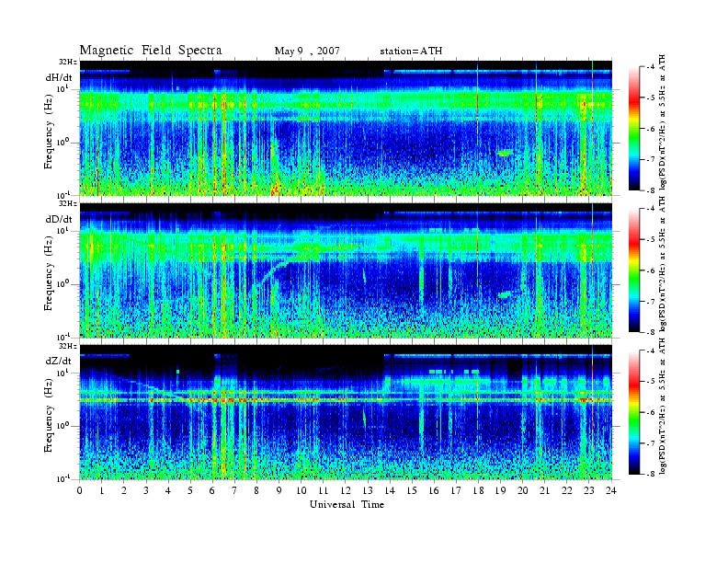Click time tick label "5" on the x-axis
728x563 pixels.
click(190, 490)
